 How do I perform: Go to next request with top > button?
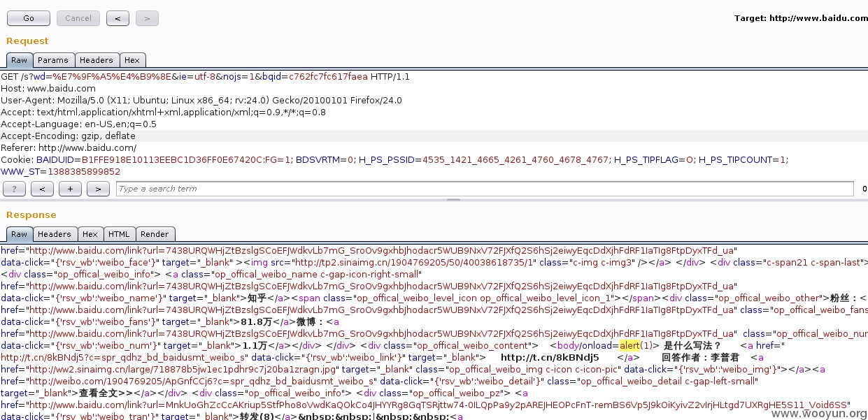point(147,18)
